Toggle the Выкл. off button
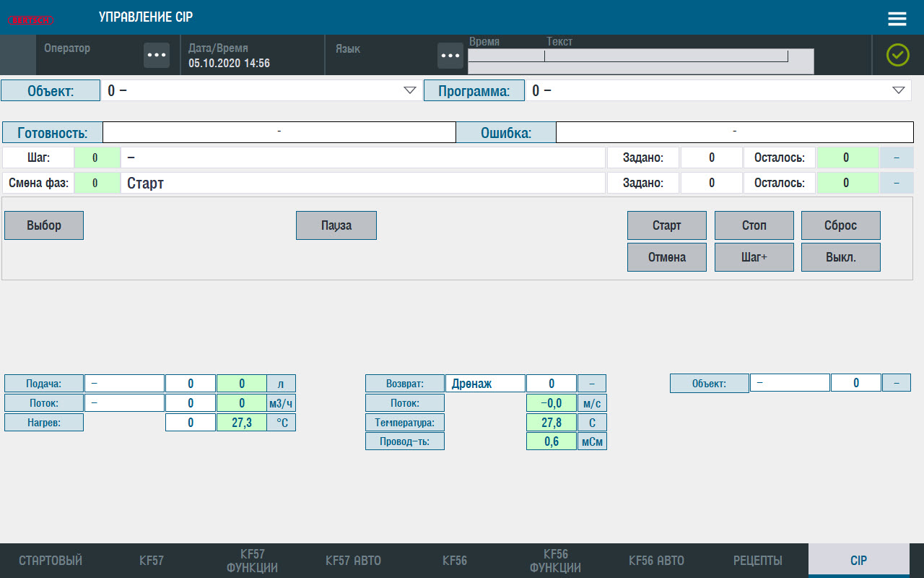The height and width of the screenshot is (578, 924). (x=840, y=257)
